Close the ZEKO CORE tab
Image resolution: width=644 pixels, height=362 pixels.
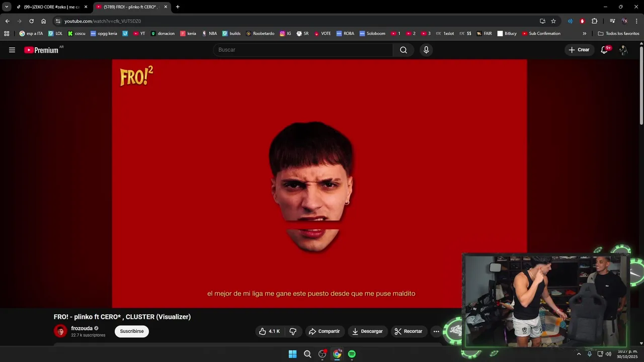(x=86, y=7)
